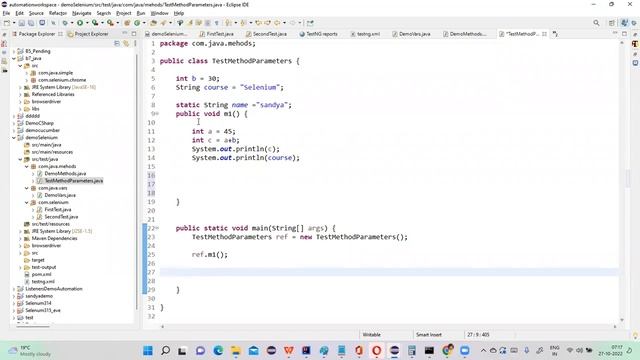Click the External Tools run icon
640x360 pixels.
110,23
